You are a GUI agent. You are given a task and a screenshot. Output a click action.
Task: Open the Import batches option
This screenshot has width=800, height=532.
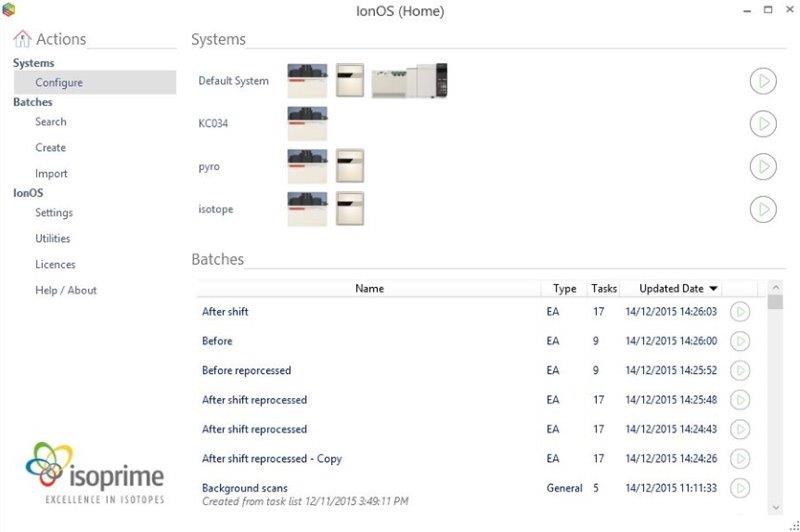(52, 174)
